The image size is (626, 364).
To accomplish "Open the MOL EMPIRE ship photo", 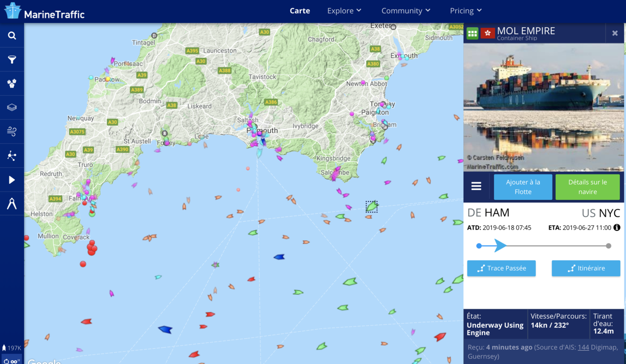I will [543, 107].
